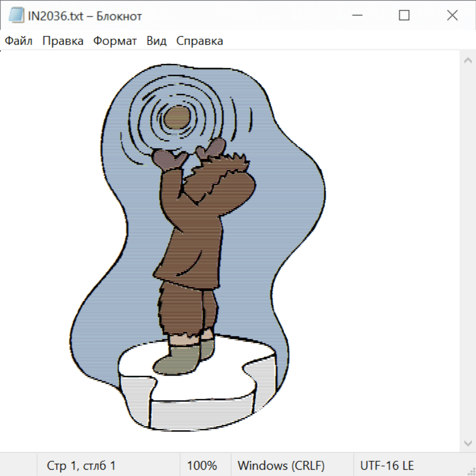Image resolution: width=476 pixels, height=476 pixels.
Task: Click the UTF-16 LE encoding field
Action: click(387, 466)
